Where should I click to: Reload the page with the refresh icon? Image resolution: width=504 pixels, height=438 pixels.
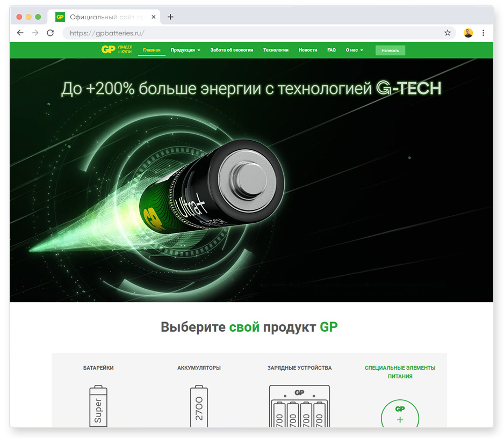(51, 33)
